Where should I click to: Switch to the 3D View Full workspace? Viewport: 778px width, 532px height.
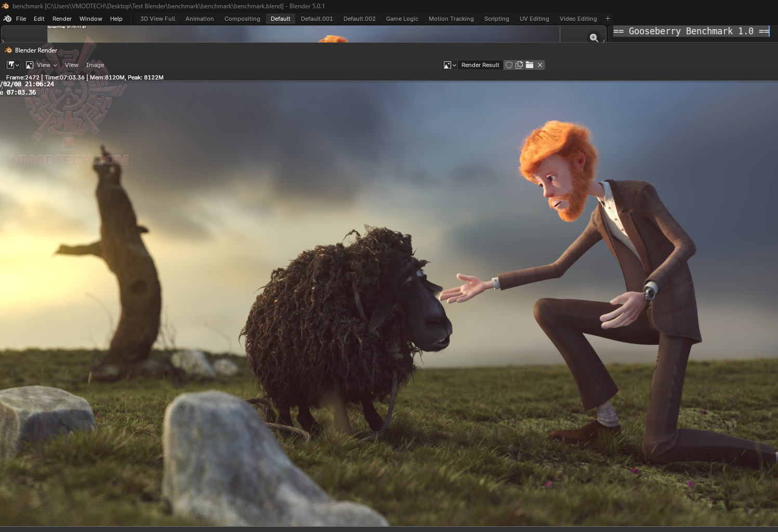click(x=158, y=19)
